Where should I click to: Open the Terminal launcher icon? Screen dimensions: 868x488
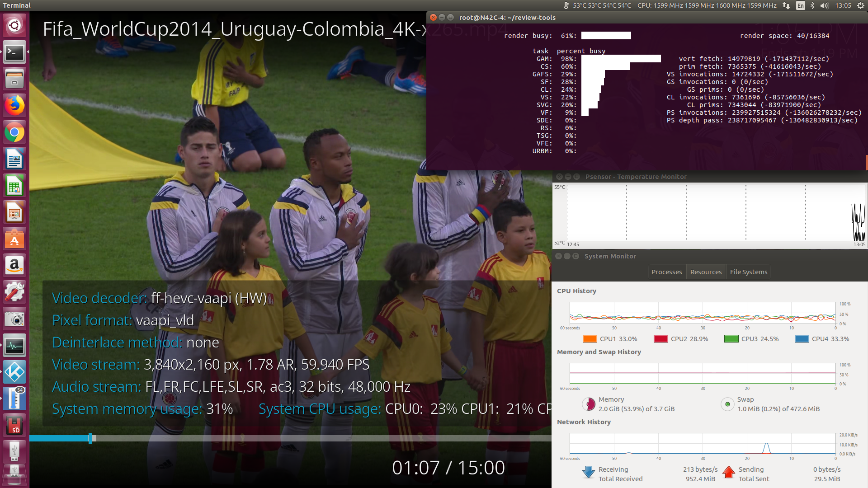[x=14, y=52]
